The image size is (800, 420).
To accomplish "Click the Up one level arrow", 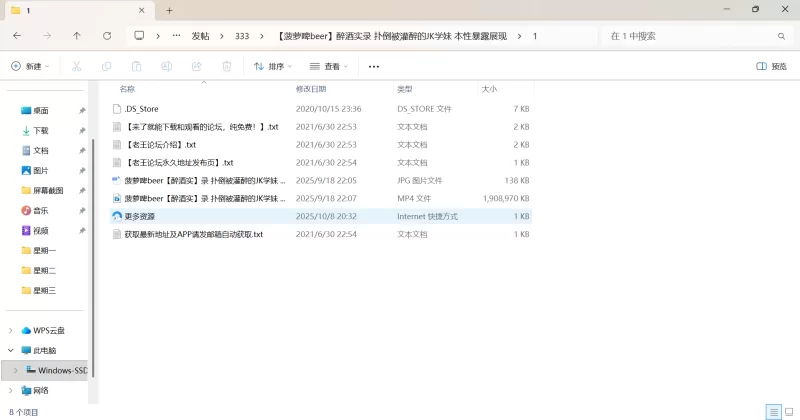I will pos(77,35).
